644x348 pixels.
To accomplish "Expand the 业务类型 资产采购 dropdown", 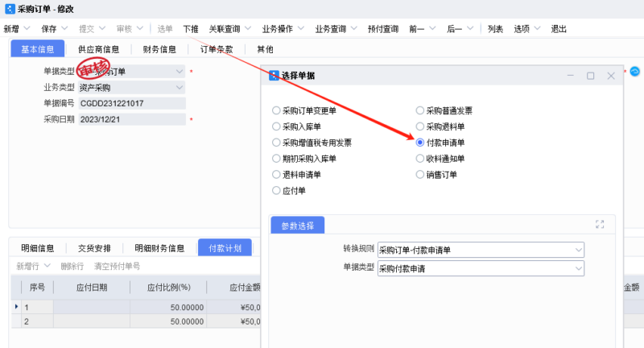I will pos(179,88).
